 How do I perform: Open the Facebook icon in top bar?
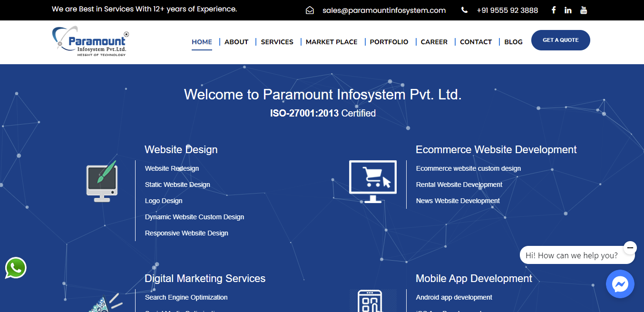[554, 10]
